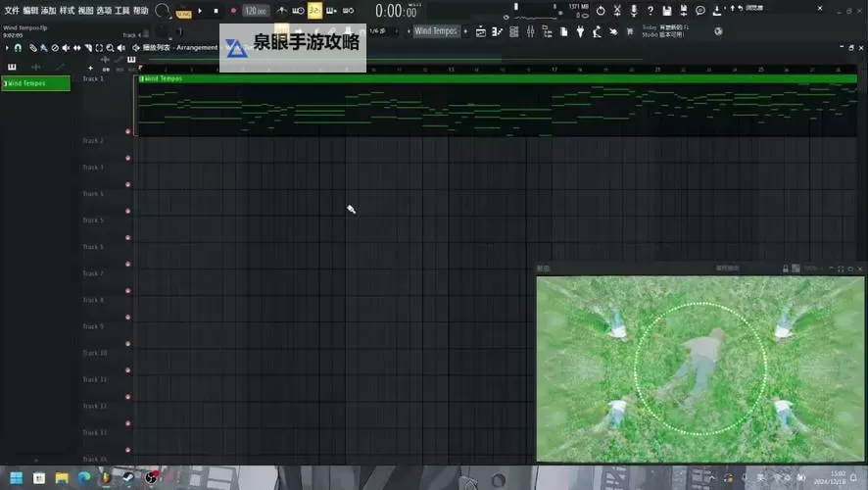This screenshot has width=868, height=490.
Task: Open the playlist view icon
Action: 481,31
